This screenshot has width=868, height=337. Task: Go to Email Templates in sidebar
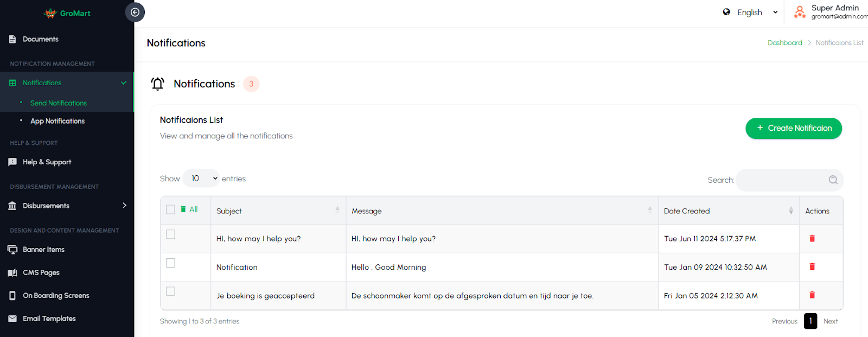49,319
